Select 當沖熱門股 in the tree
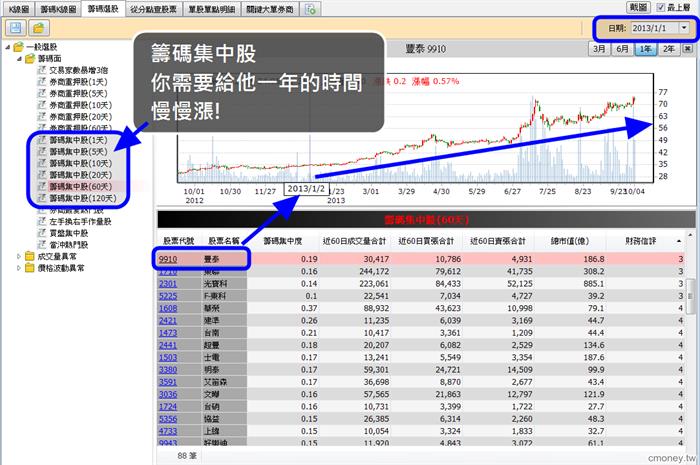The image size is (700, 465). click(69, 245)
